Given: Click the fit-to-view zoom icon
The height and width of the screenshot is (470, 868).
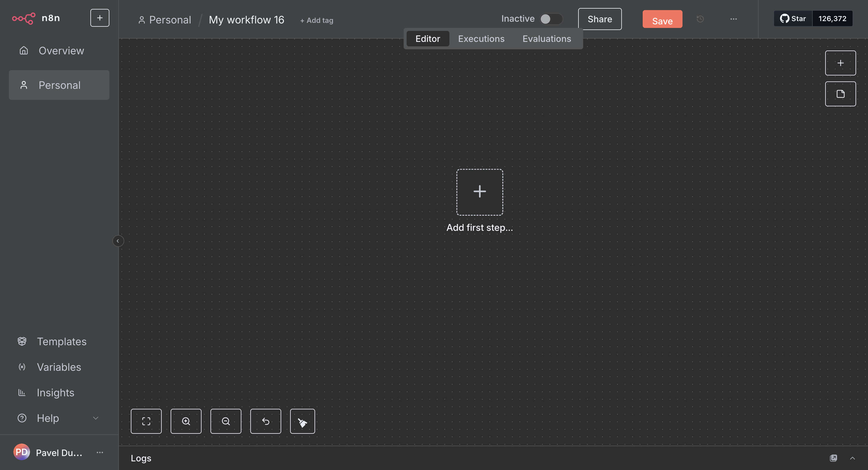Looking at the screenshot, I should 146,421.
